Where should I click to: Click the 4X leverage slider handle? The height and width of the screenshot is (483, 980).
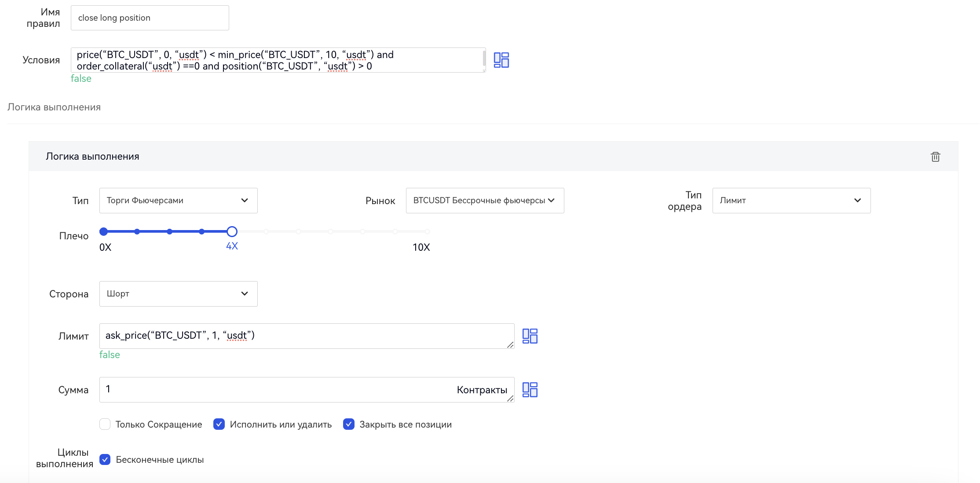232,231
